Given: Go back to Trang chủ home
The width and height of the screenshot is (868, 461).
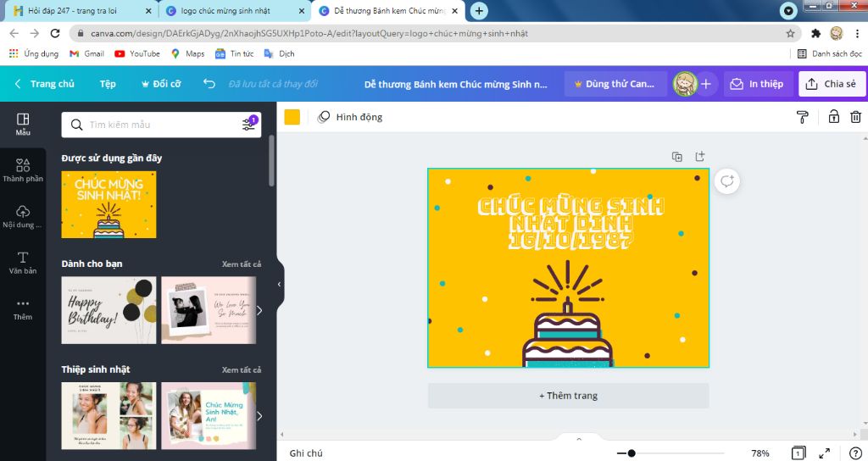Looking at the screenshot, I should [45, 84].
